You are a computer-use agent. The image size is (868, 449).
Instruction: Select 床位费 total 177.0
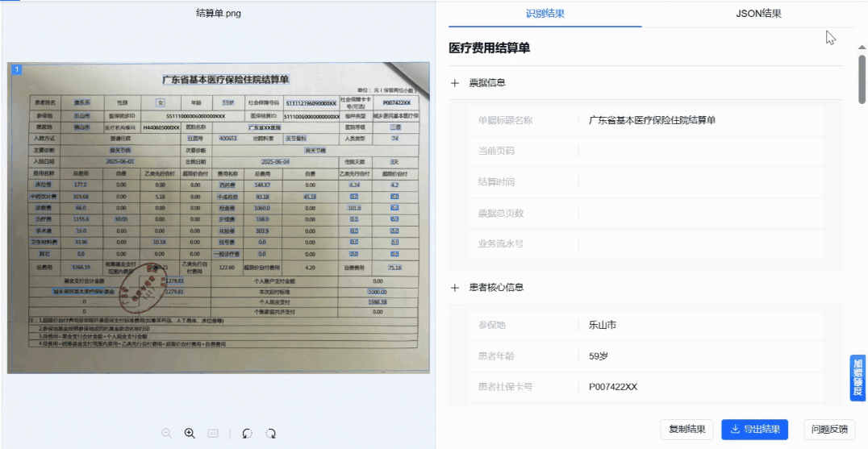coord(82,185)
